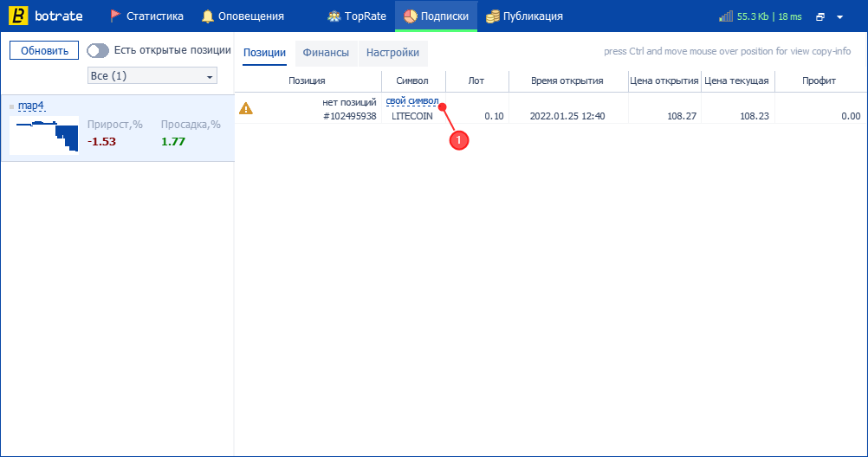Click the 1.77 drawdown value
The height and width of the screenshot is (457, 868).
pyautogui.click(x=172, y=142)
